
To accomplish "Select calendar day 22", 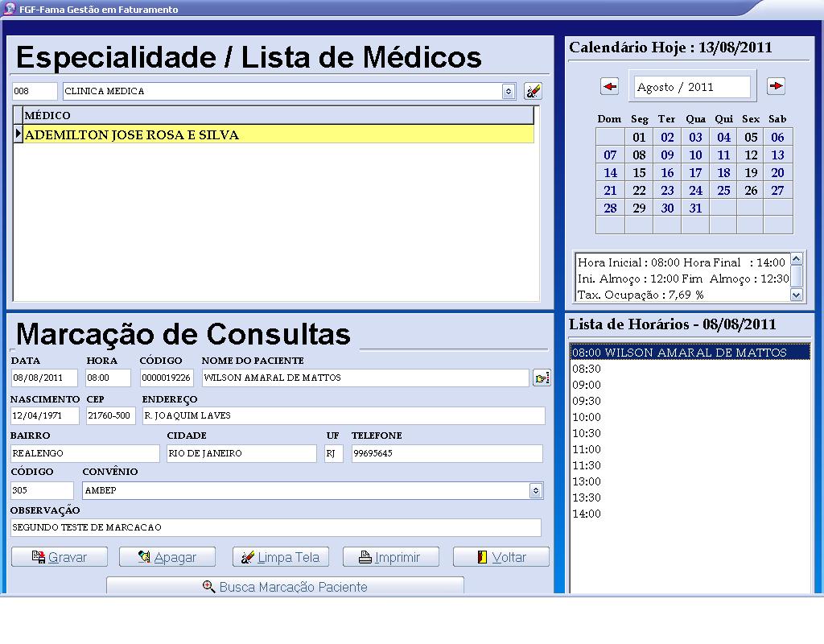I will 639,190.
